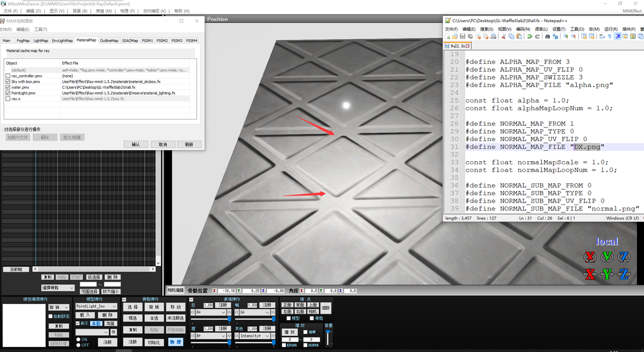644x352 pixels.
Task: Select the OFF radio button
Action: tap(78, 345)
